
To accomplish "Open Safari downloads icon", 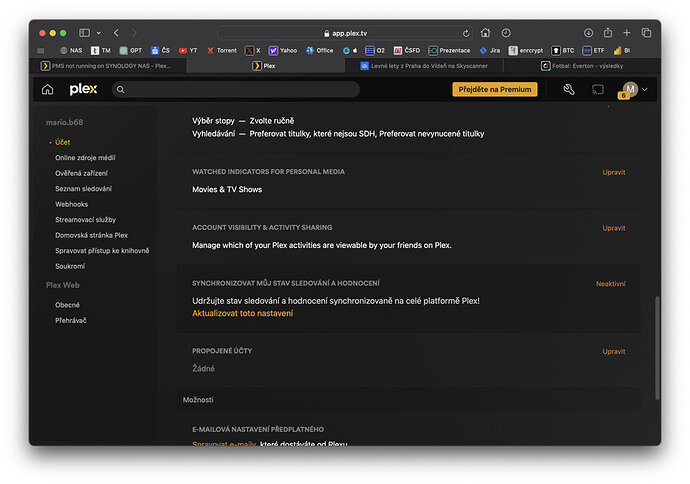I will tap(588, 33).
